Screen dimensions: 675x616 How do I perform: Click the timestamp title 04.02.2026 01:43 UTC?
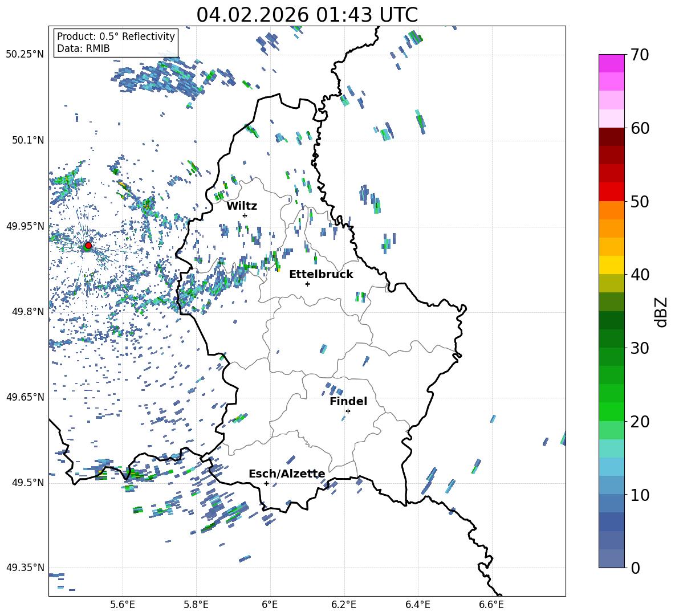pos(307,15)
